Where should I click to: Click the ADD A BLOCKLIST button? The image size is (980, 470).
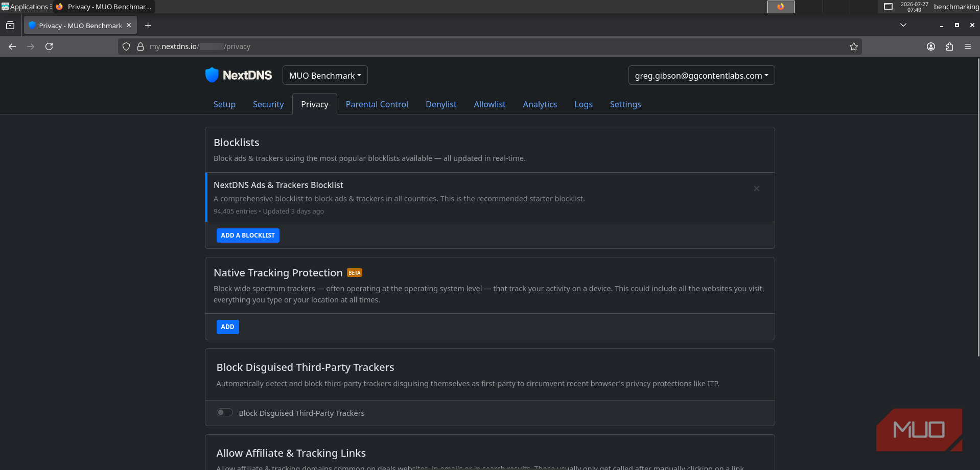[248, 236]
